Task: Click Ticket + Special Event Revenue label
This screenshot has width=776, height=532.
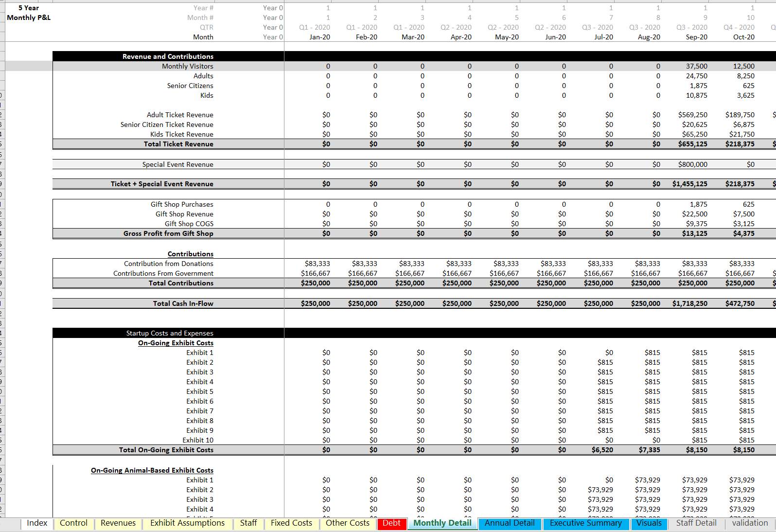Action: coord(162,184)
